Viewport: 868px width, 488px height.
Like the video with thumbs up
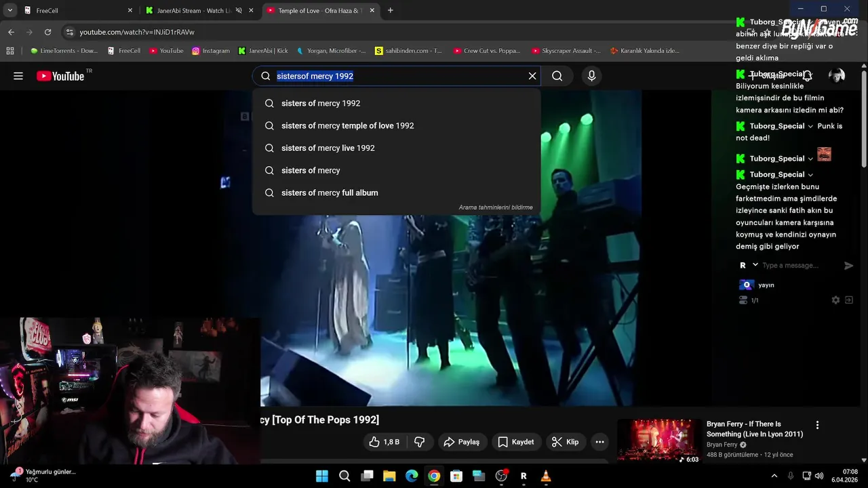[384, 442]
